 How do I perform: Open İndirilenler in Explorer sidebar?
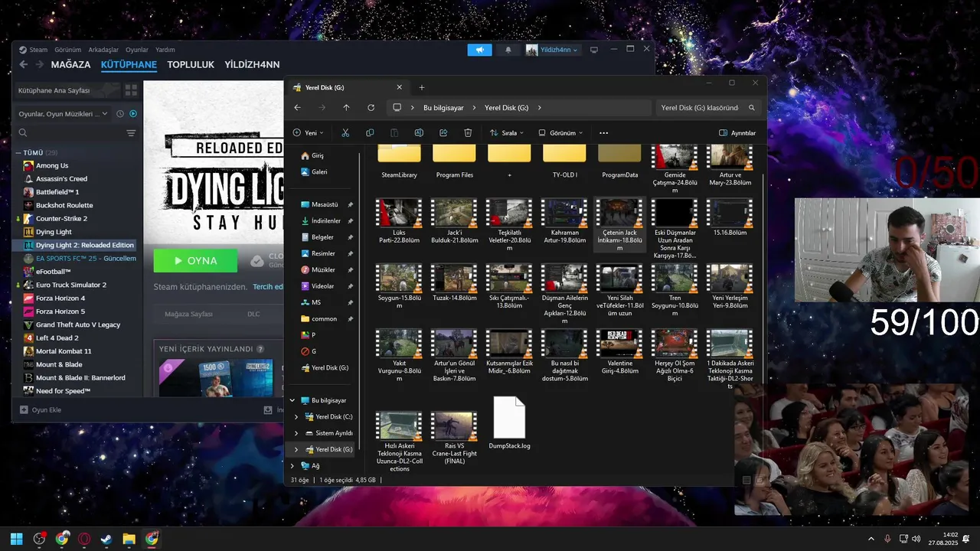click(x=325, y=221)
